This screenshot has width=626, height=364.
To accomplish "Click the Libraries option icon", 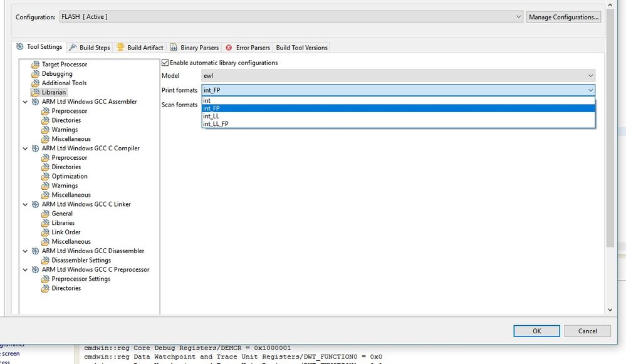I will [45, 222].
